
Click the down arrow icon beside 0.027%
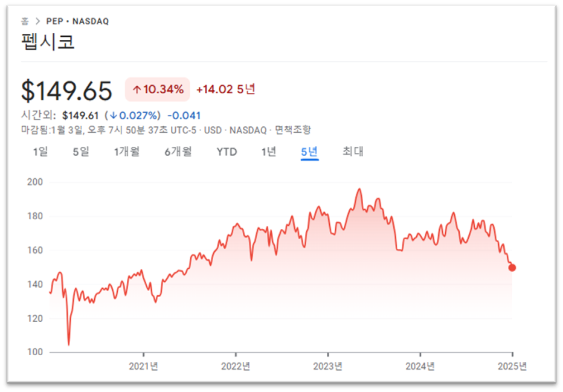[114, 115]
